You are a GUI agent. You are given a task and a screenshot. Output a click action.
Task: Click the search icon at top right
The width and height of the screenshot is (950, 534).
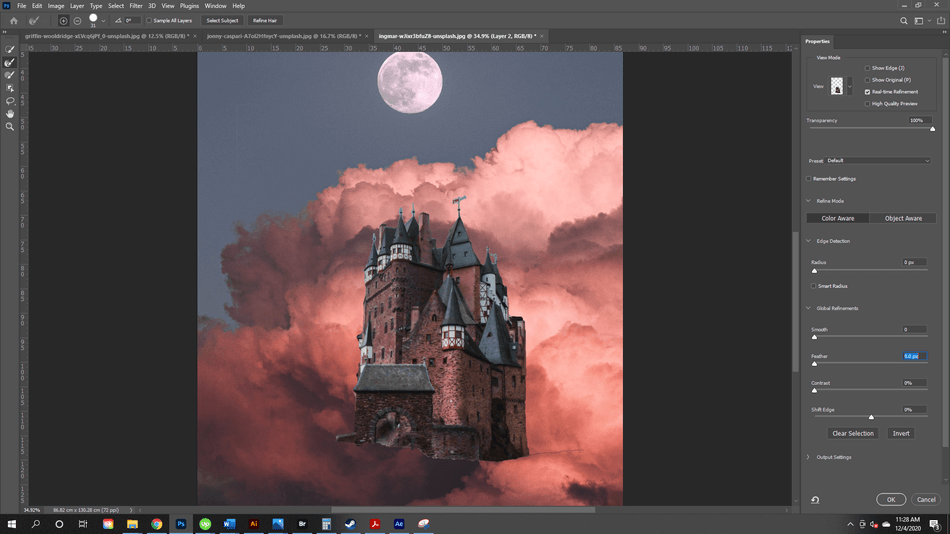tap(903, 21)
